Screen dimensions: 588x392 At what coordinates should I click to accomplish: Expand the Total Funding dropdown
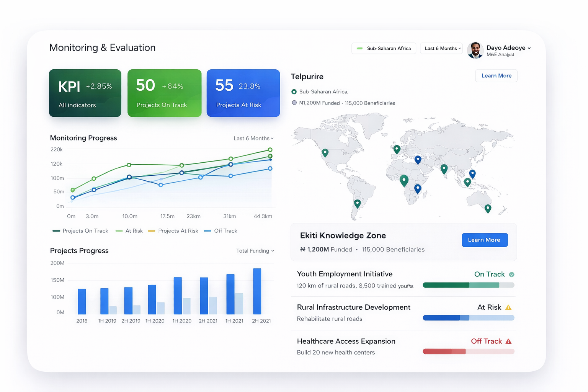click(x=255, y=251)
